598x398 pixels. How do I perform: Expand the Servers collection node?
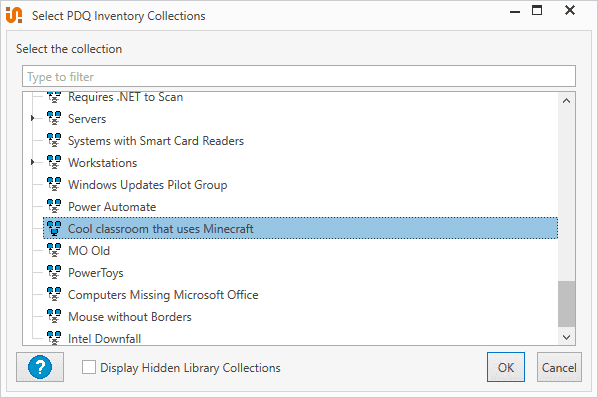point(32,118)
